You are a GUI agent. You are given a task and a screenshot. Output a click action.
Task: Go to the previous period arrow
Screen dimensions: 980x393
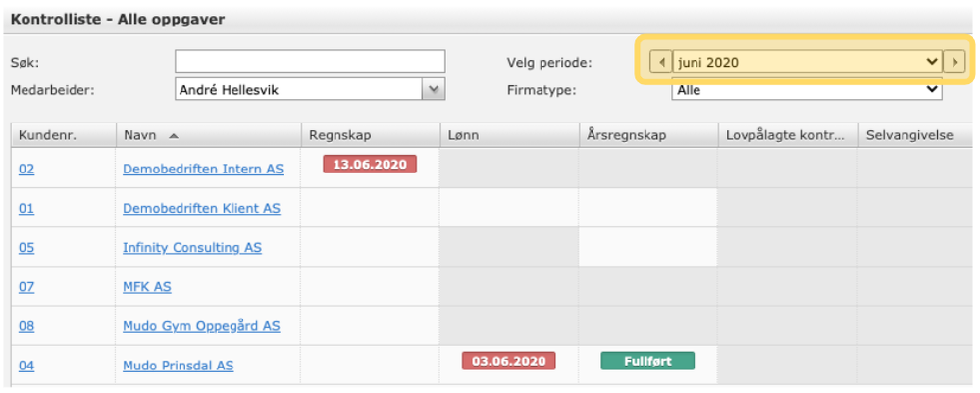click(662, 62)
